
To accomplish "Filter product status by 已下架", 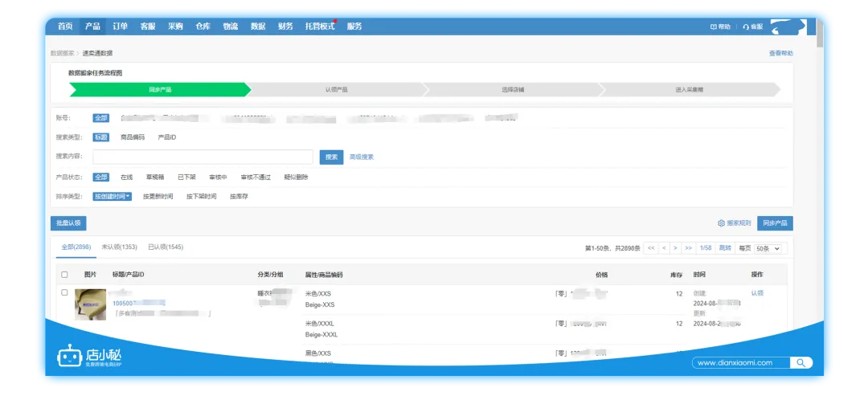I will point(186,177).
